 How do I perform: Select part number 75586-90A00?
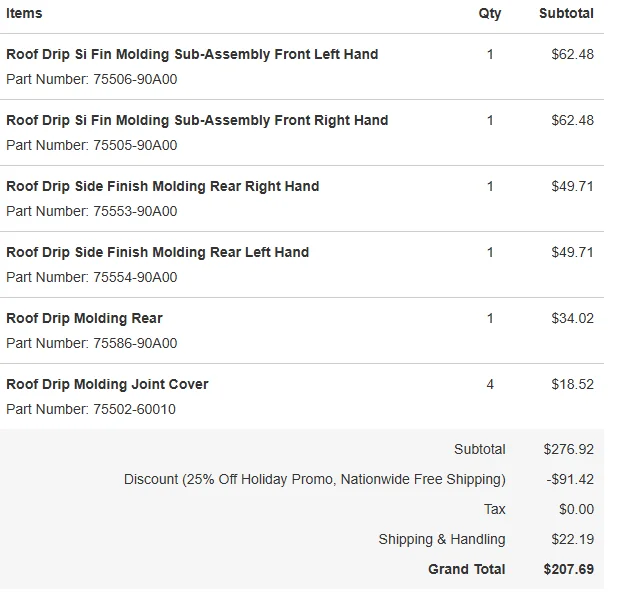135,343
